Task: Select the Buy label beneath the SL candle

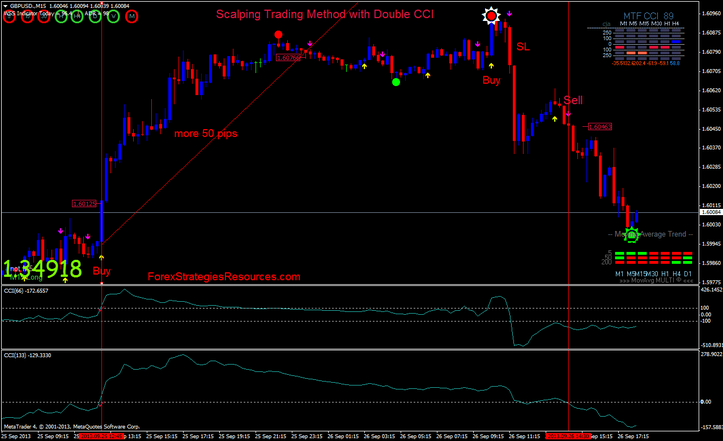Action: point(492,80)
